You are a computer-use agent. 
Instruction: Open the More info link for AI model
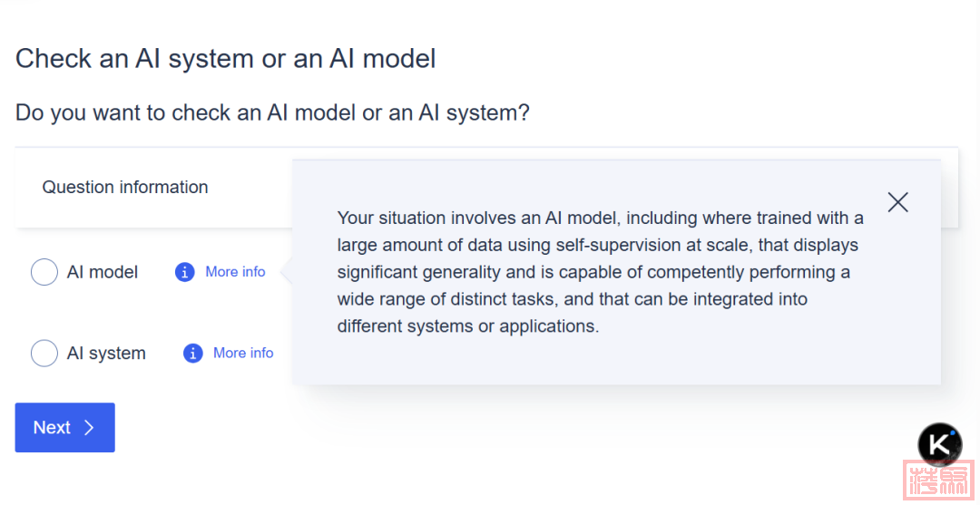point(235,272)
